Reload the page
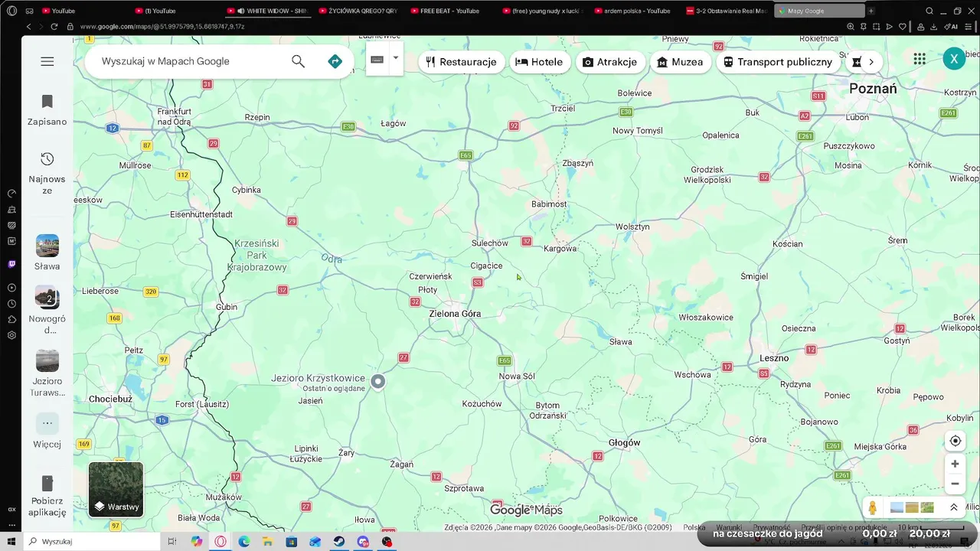 point(54,27)
